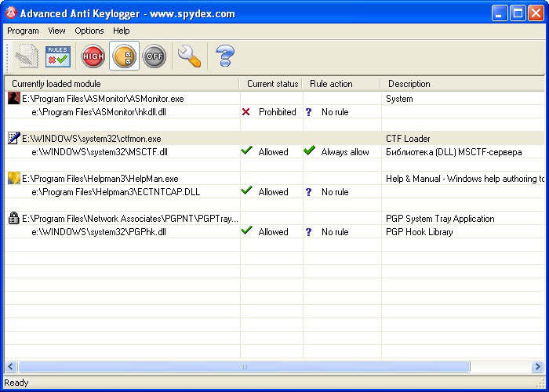Click question mark rule icon for ECTNTCAP.DLL
Screen dimensions: 549x392
coord(308,192)
